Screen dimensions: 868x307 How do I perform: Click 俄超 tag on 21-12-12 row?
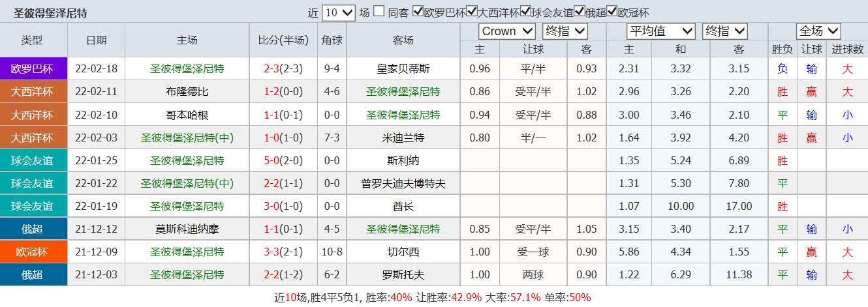[32, 229]
